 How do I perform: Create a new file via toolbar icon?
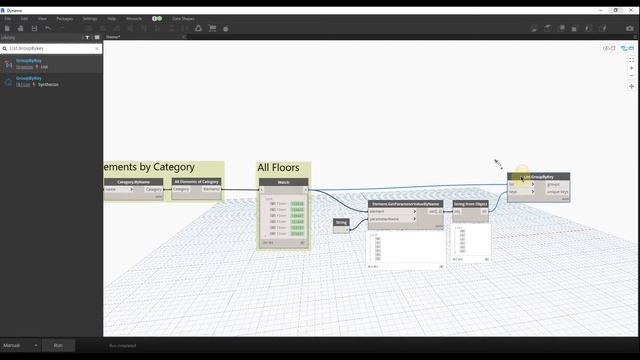[x=7, y=28]
